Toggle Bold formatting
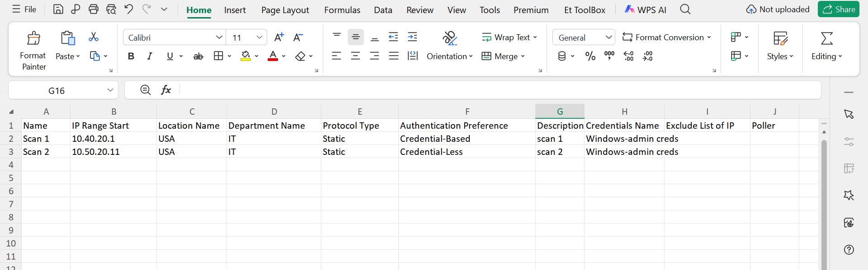The height and width of the screenshot is (270, 868). pos(131,56)
